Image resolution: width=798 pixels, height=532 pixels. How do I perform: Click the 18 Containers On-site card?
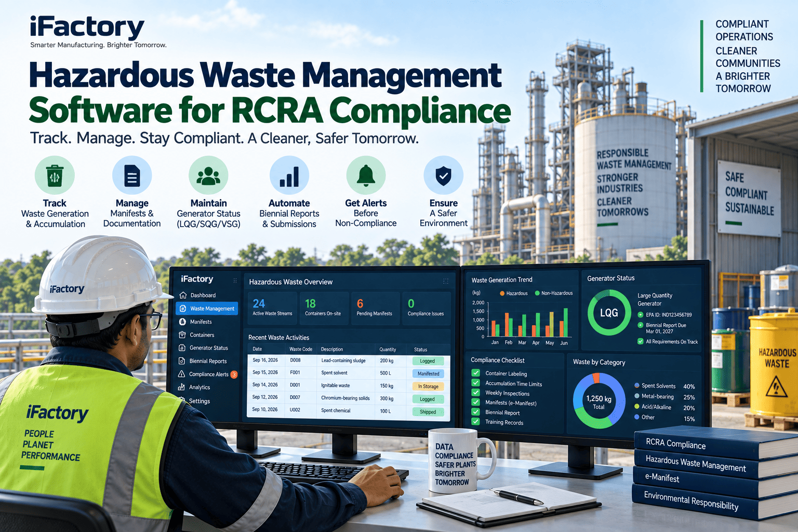(324, 308)
